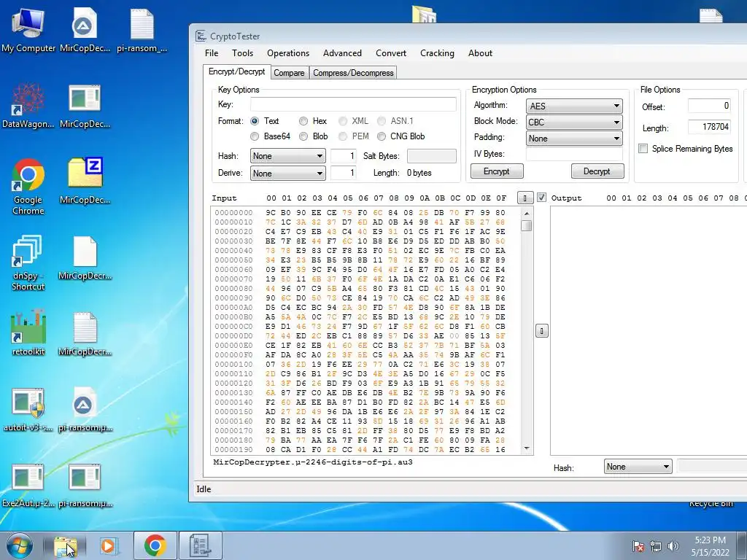Open network status icon in system tray
Image resolution: width=747 pixels, height=560 pixels.
click(x=656, y=546)
